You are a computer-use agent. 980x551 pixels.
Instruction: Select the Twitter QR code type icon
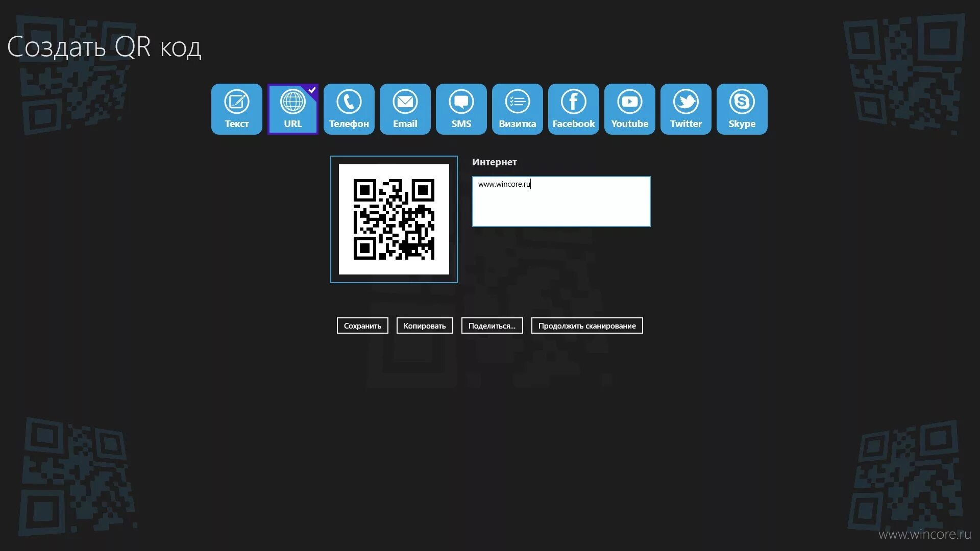coord(686,108)
